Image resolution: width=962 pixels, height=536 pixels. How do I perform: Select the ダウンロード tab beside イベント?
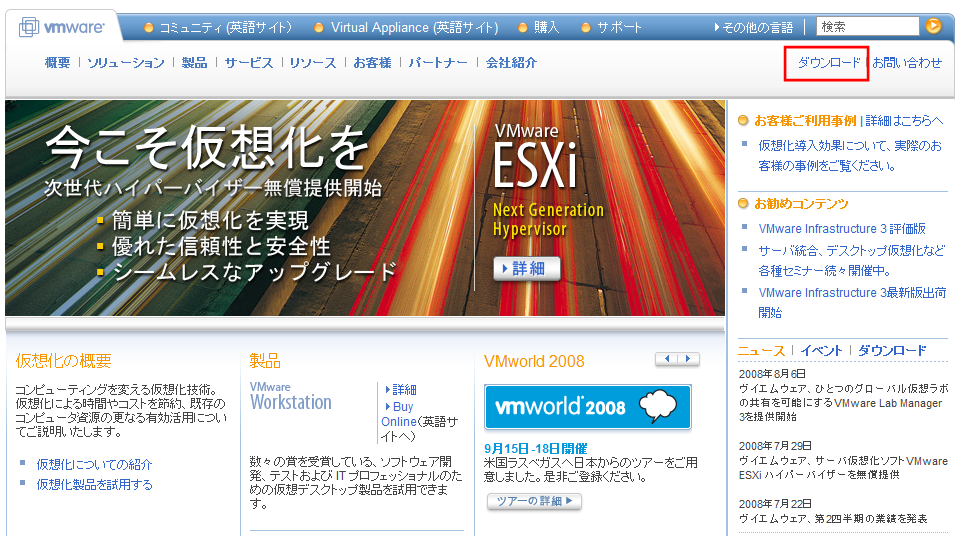(x=891, y=351)
